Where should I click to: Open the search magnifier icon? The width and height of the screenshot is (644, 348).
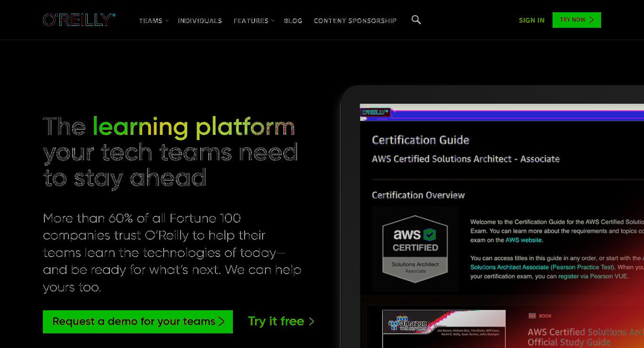click(416, 20)
